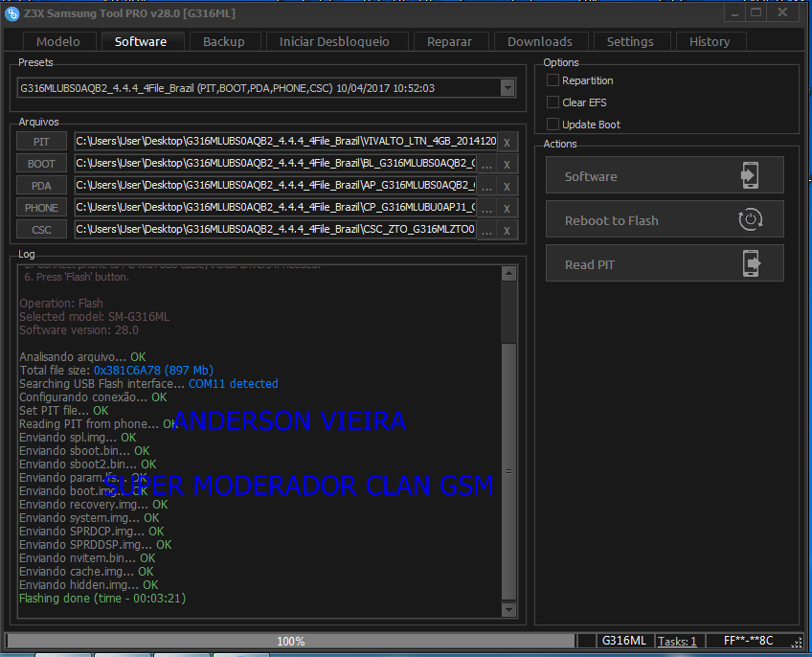Click the BOOT file path field
This screenshot has width=812, height=657.
(276, 164)
